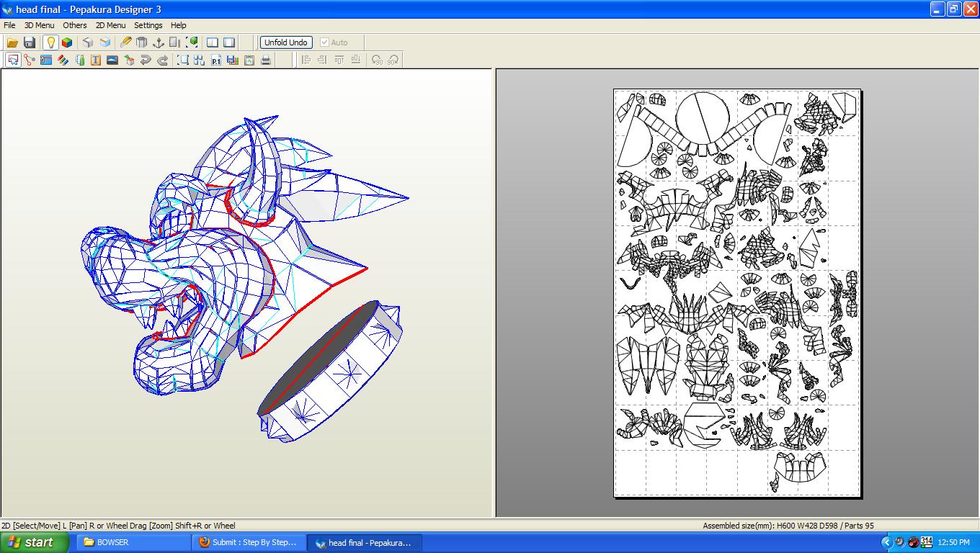Choose the orange T text input tool
Viewport: 980px width, 553px height.
click(96, 60)
